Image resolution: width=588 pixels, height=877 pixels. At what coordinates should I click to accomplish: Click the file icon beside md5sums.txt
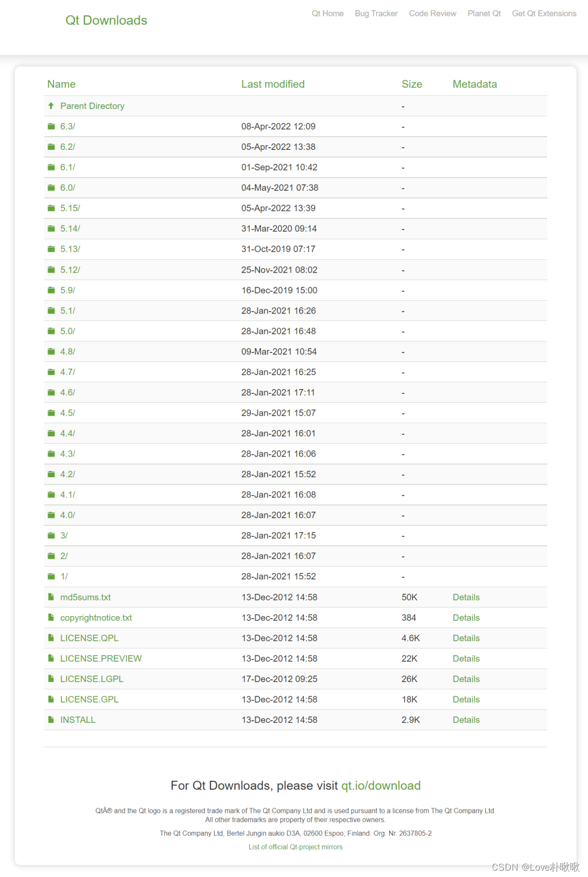51,597
